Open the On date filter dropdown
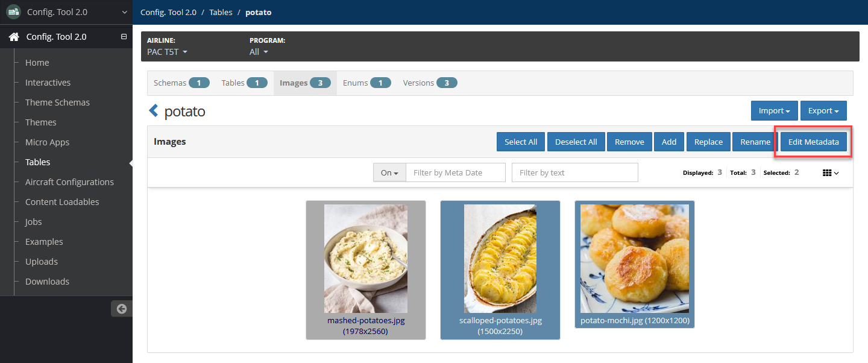The image size is (868, 363). tap(389, 172)
